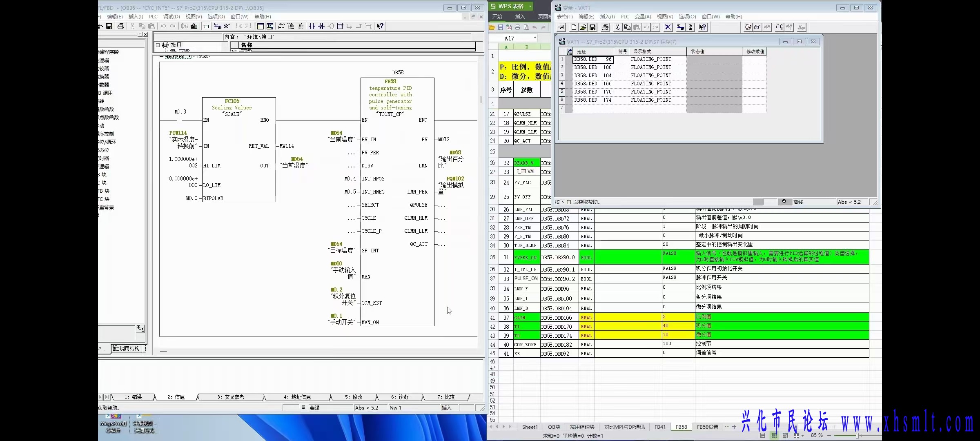Click the Print icon in VAT toolbar
Image resolution: width=980 pixels, height=441 pixels.
click(x=605, y=27)
